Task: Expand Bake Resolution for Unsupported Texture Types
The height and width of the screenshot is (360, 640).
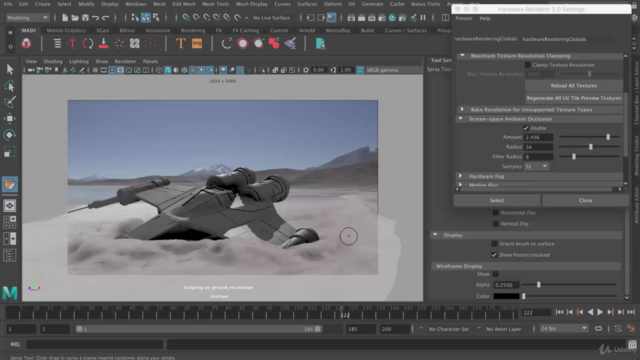Action: click(x=462, y=109)
